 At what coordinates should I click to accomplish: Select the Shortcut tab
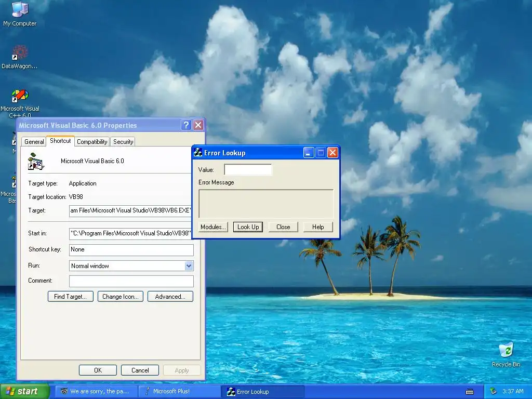[60, 141]
